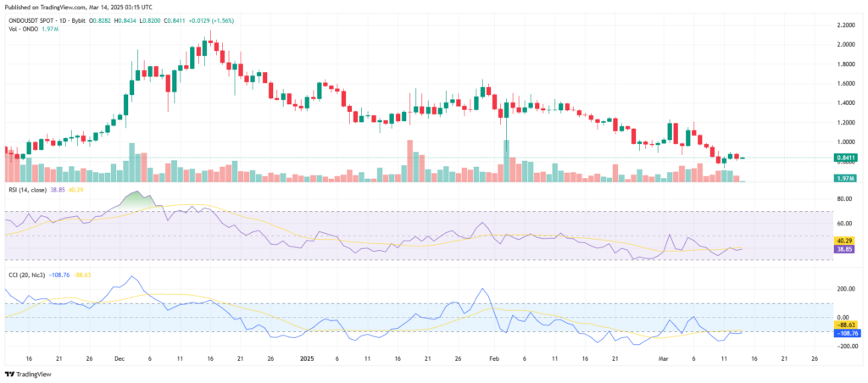Screen dimensions: 868x383
Task: Click the 200.00 level on CCI scale
Action: coord(843,289)
